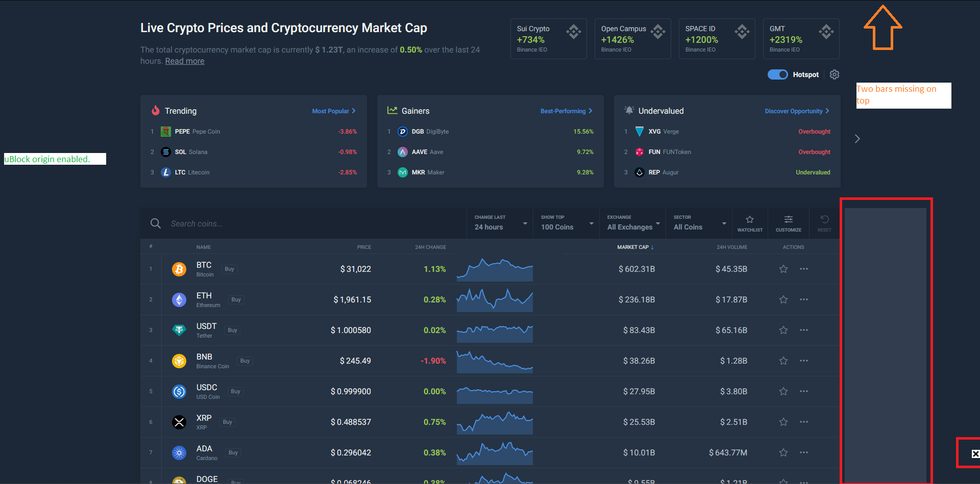Viewport: 980px width, 484px height.
Task: Open the Sector All Coins dropdown
Action: click(698, 223)
